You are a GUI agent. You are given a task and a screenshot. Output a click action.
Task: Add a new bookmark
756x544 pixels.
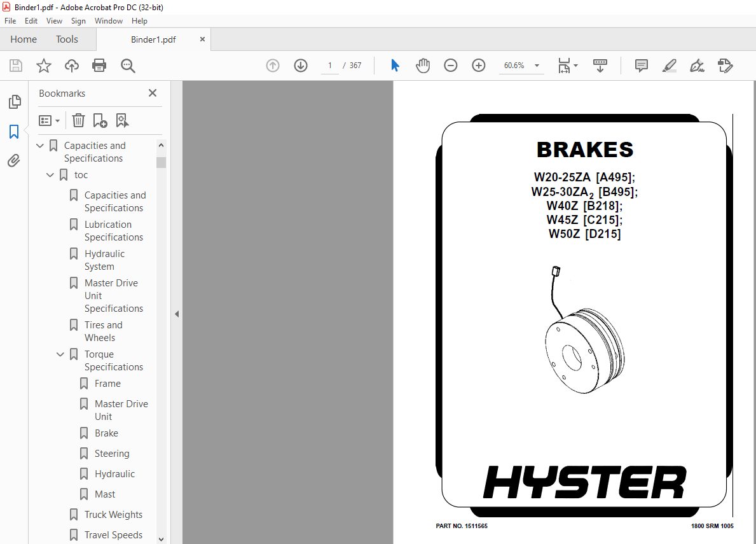point(100,120)
